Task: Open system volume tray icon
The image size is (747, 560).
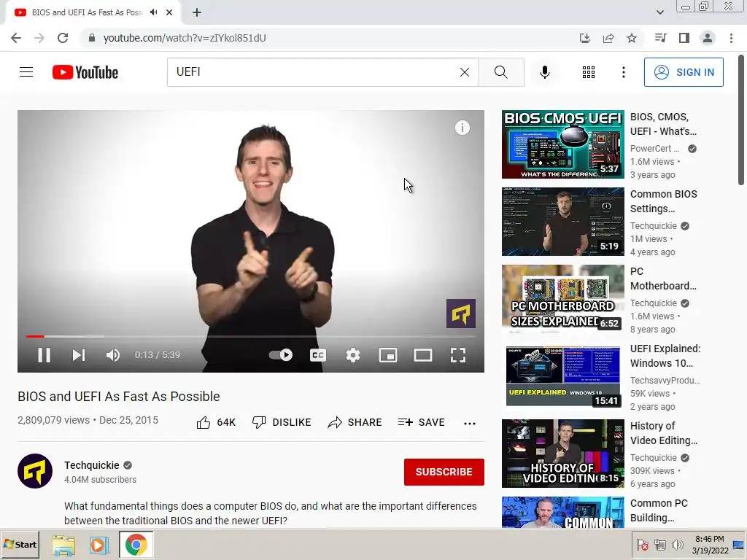Action: point(678,545)
